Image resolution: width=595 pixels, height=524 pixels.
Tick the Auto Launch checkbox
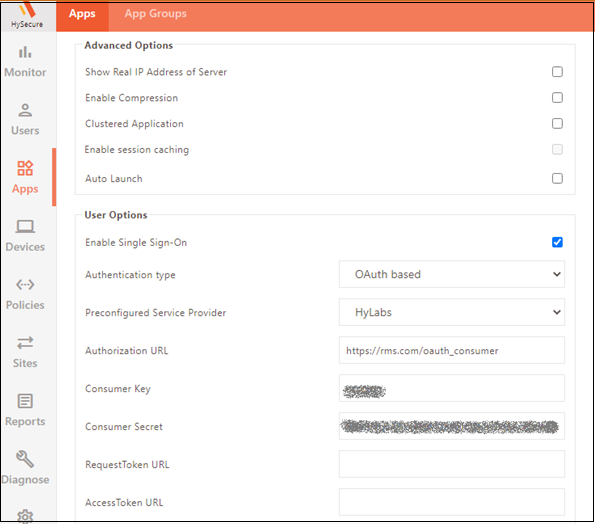click(x=557, y=178)
